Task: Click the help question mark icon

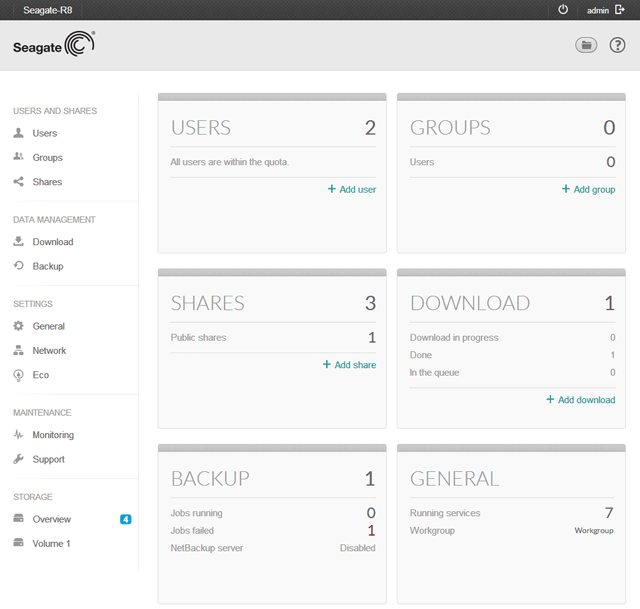Action: (x=617, y=45)
